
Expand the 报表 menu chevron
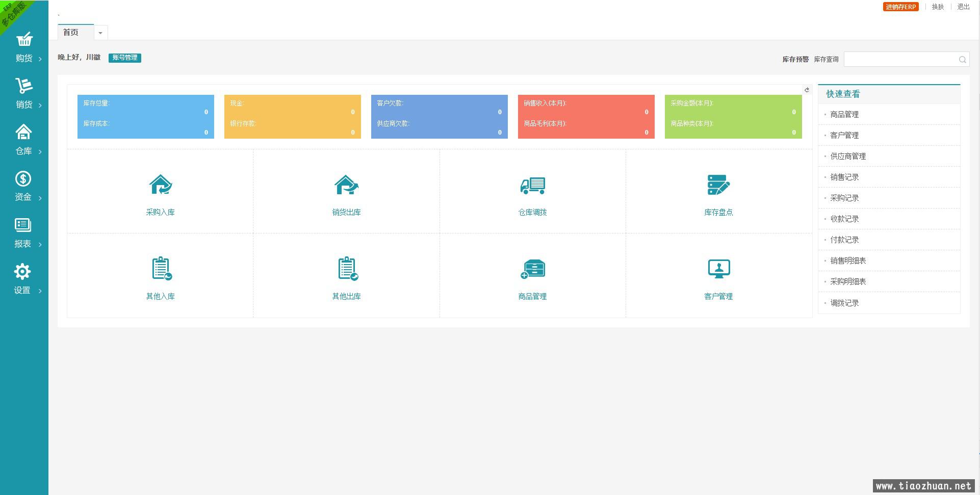coord(40,245)
